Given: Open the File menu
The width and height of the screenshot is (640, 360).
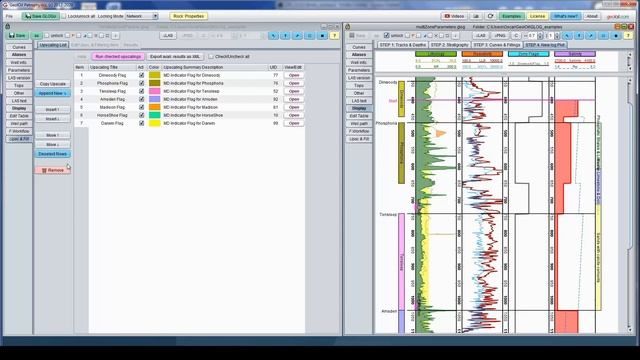Looking at the screenshot, I should (9, 16).
